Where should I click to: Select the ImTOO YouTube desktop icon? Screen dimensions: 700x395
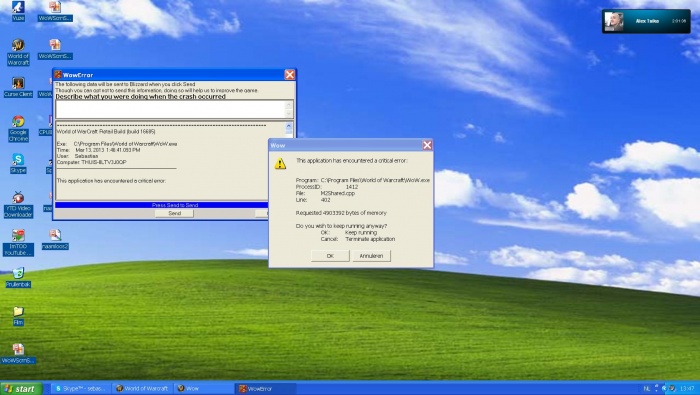[18, 242]
